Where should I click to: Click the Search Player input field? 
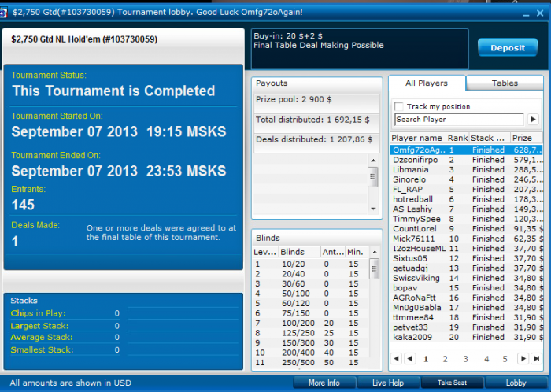(459, 120)
